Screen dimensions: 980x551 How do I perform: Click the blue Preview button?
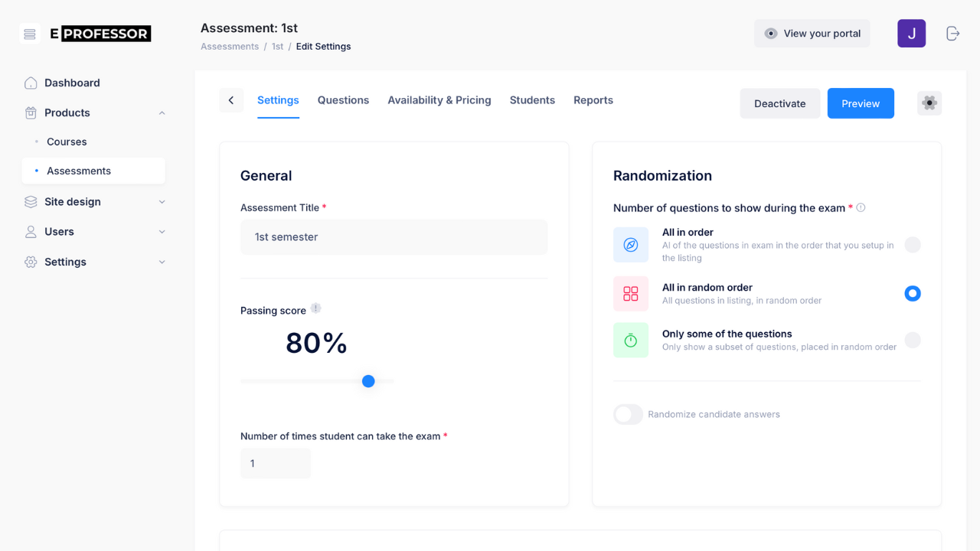point(861,103)
